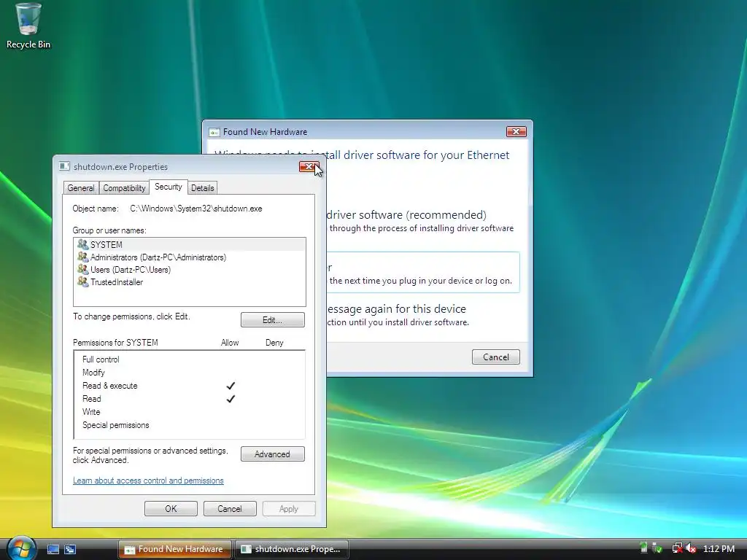The height and width of the screenshot is (560, 747).
Task: Click the Read permission row label
Action: click(91, 399)
